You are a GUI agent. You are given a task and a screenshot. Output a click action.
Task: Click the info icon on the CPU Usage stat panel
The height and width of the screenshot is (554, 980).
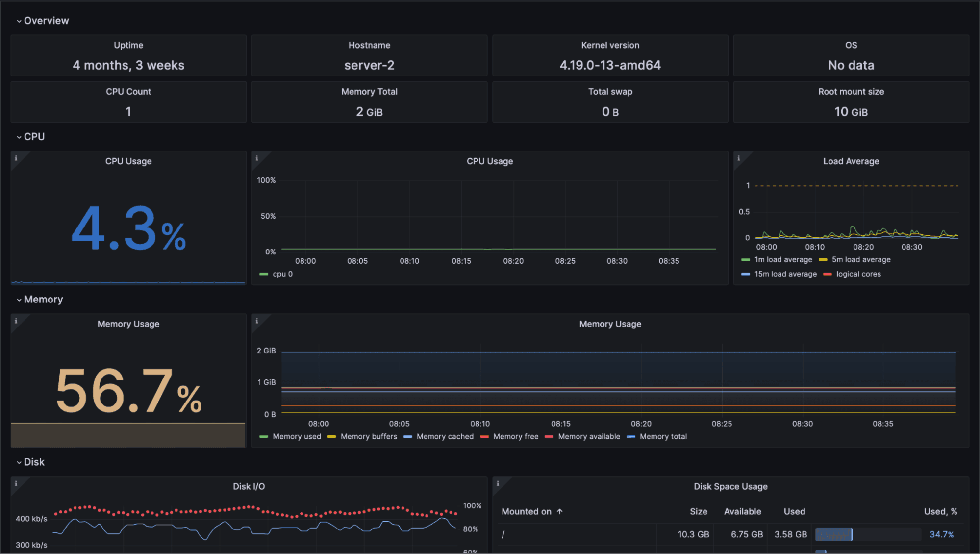coord(15,158)
